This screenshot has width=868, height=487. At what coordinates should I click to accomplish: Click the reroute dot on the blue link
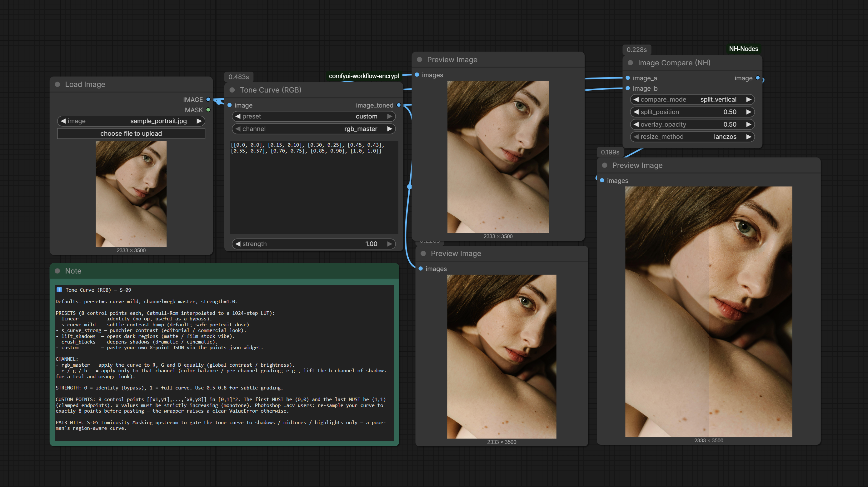click(409, 186)
